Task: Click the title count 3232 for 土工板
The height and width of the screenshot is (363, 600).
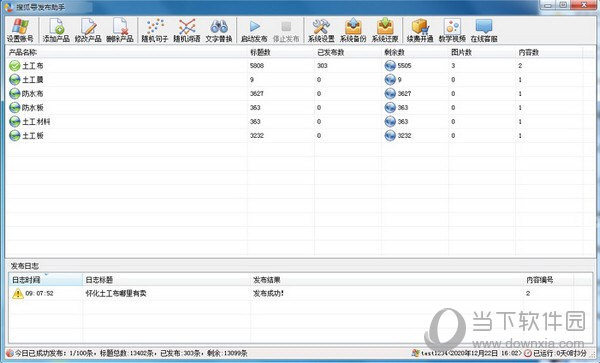Action: click(257, 135)
